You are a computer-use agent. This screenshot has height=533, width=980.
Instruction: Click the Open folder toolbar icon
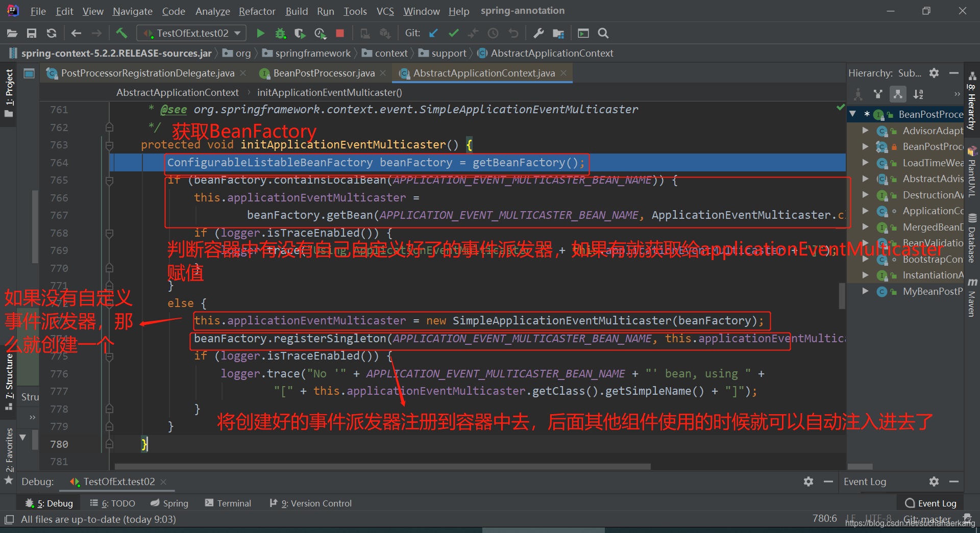point(12,33)
